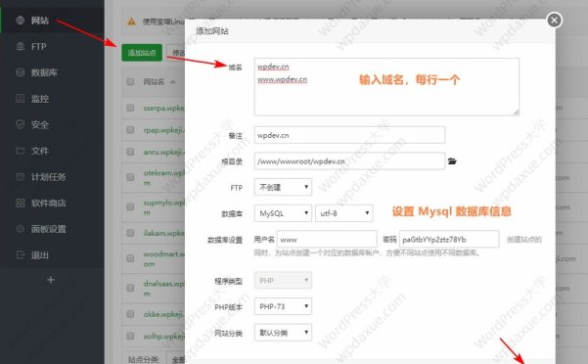Check the box for anru.wpkeji site
This screenshot has width=588, height=364.
(130, 152)
